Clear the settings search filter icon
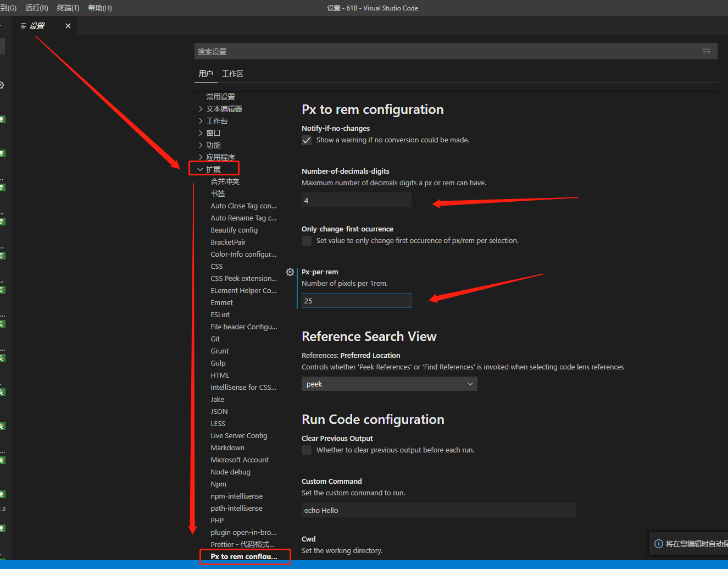 click(x=707, y=51)
